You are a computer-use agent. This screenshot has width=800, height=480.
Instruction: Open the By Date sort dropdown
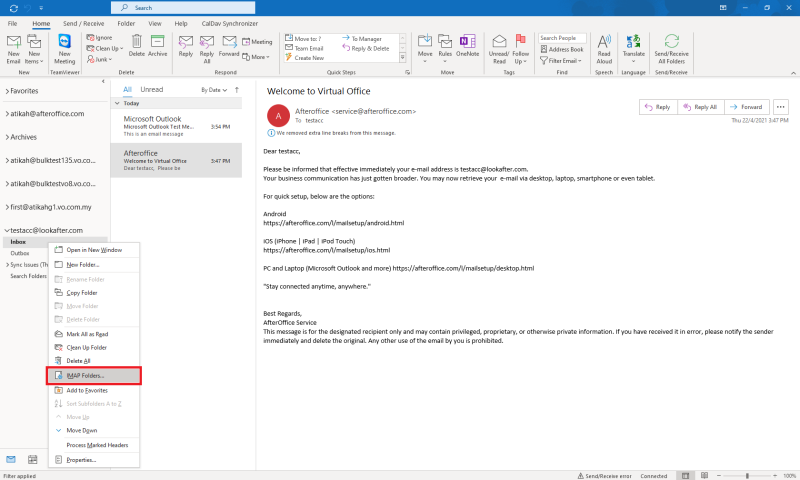pos(215,90)
